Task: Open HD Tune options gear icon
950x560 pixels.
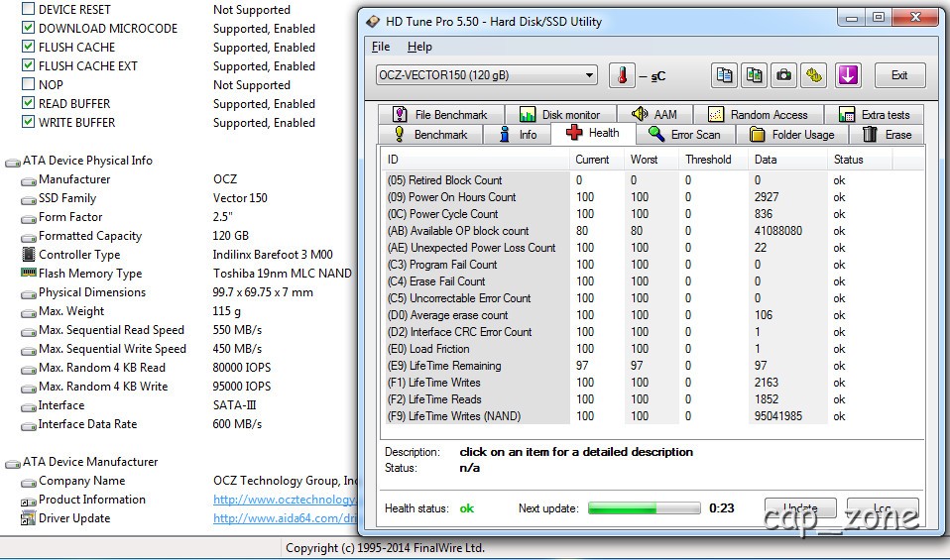Action: 814,75
